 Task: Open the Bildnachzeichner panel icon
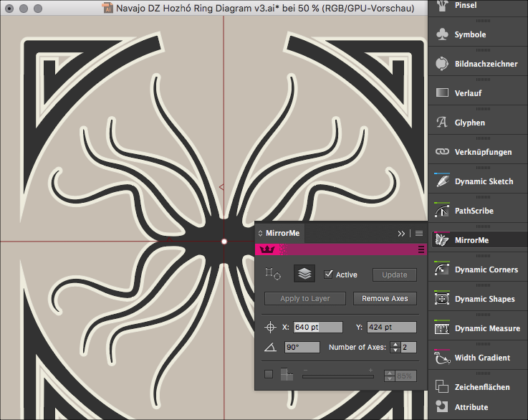[442, 64]
